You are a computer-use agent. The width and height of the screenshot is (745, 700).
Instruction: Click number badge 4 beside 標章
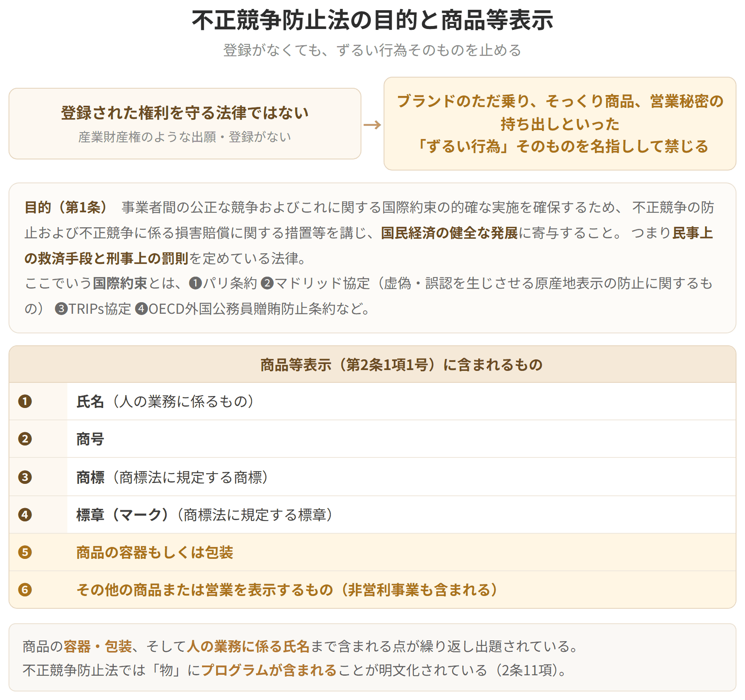pos(25,515)
